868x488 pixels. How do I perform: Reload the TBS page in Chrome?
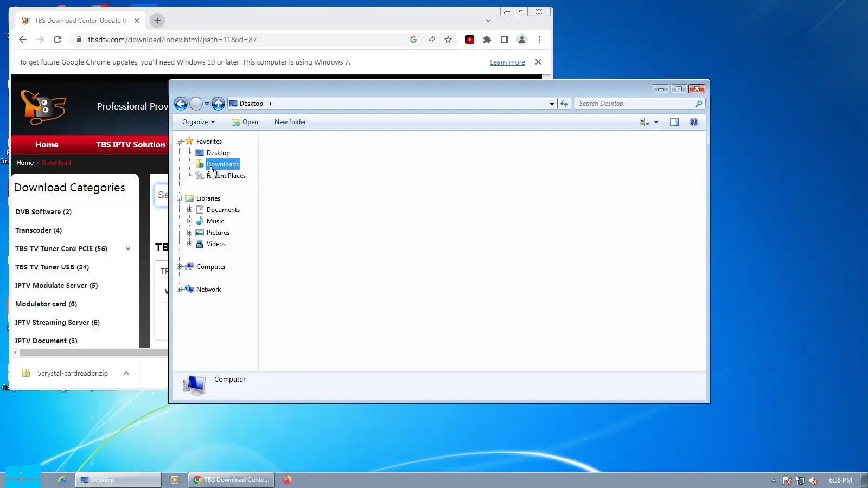click(x=58, y=40)
